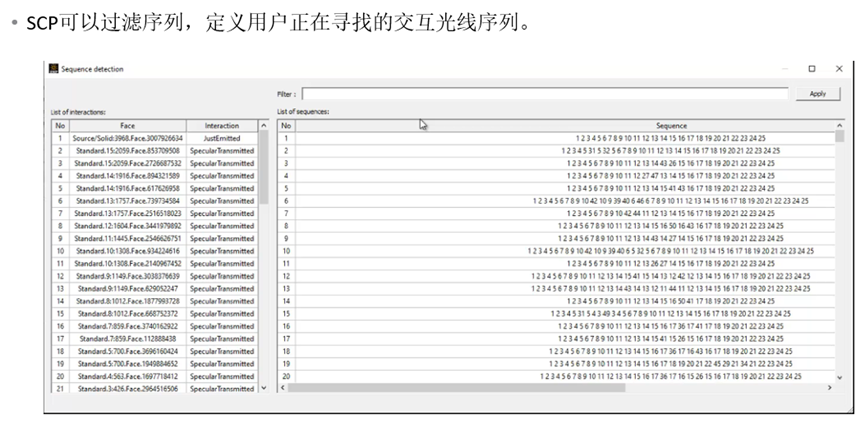Image resolution: width=865 pixels, height=424 pixels.
Task: Click interactions list scroll down arrow
Action: click(263, 388)
